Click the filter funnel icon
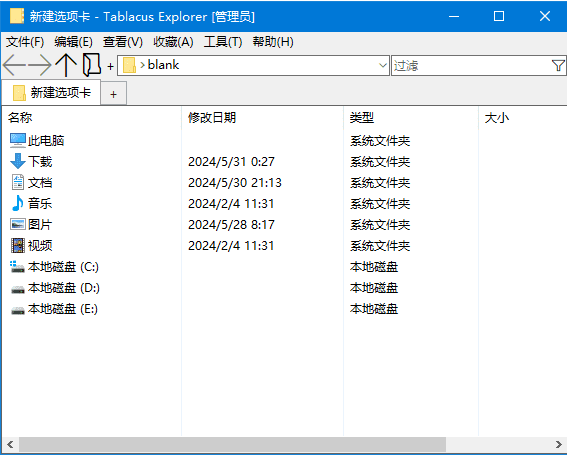Screen dimensions: 567x456 point(558,65)
